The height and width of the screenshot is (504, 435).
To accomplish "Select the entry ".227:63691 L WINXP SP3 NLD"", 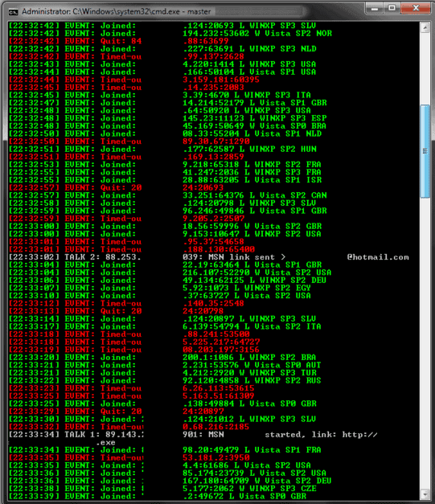I will 249,49.
